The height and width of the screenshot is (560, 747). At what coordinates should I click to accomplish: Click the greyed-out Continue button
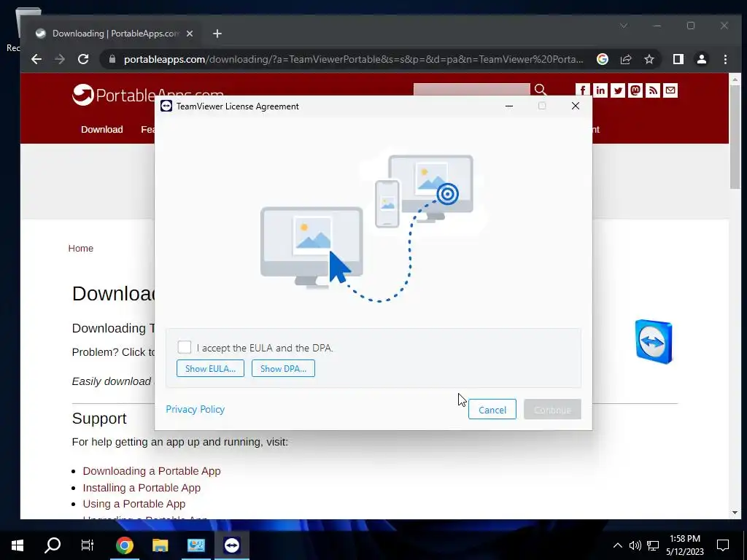point(552,410)
